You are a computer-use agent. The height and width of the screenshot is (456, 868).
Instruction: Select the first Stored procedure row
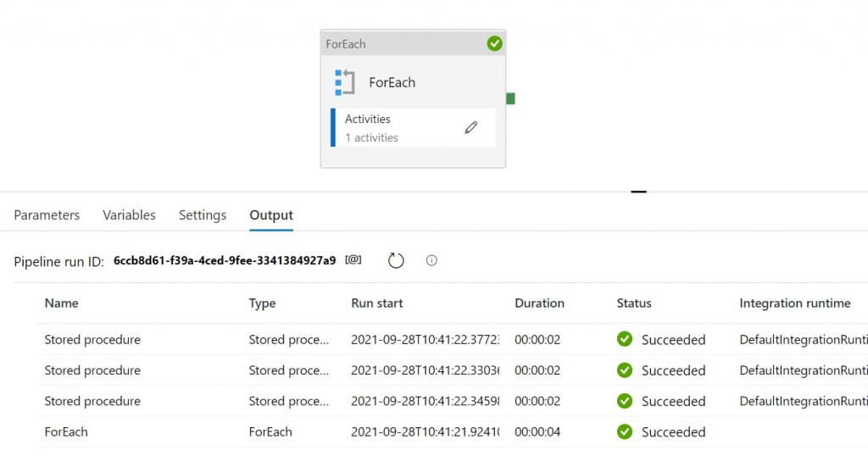pyautogui.click(x=92, y=340)
